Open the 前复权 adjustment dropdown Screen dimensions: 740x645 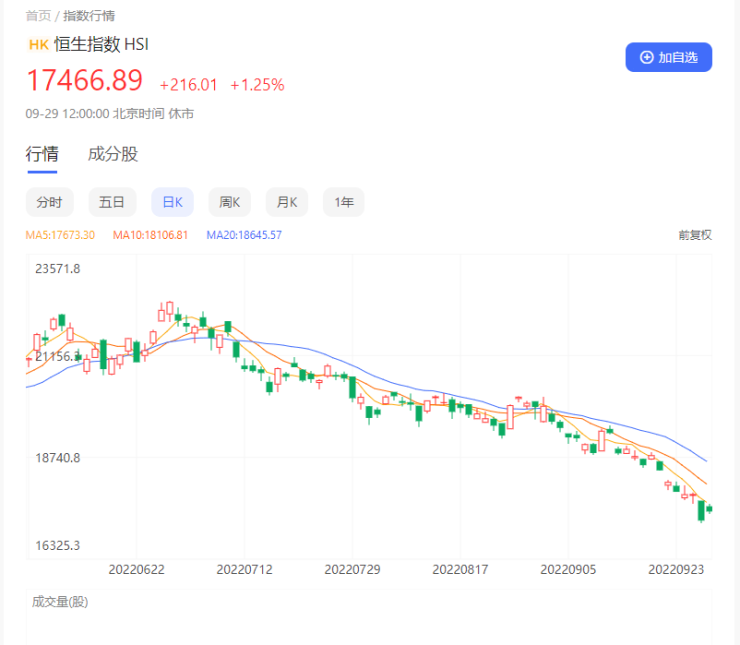point(694,235)
